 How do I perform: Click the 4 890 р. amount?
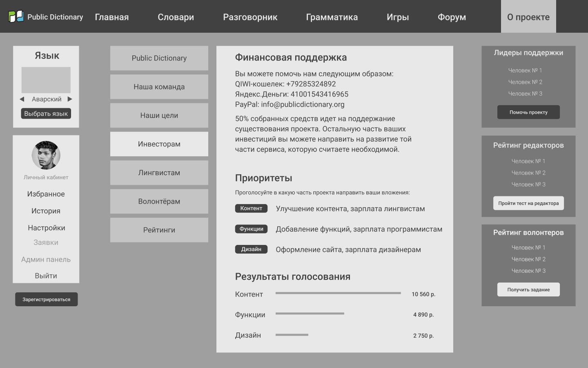423,315
